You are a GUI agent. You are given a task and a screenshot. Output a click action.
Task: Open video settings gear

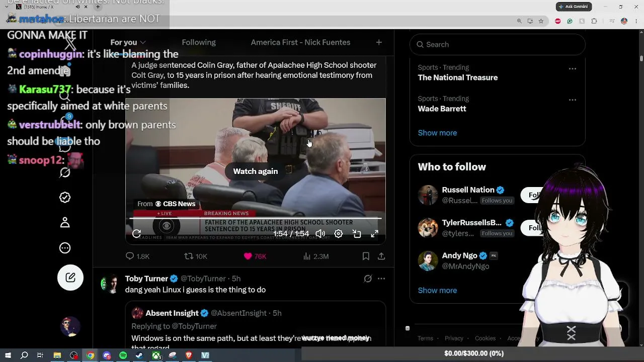pos(339,234)
